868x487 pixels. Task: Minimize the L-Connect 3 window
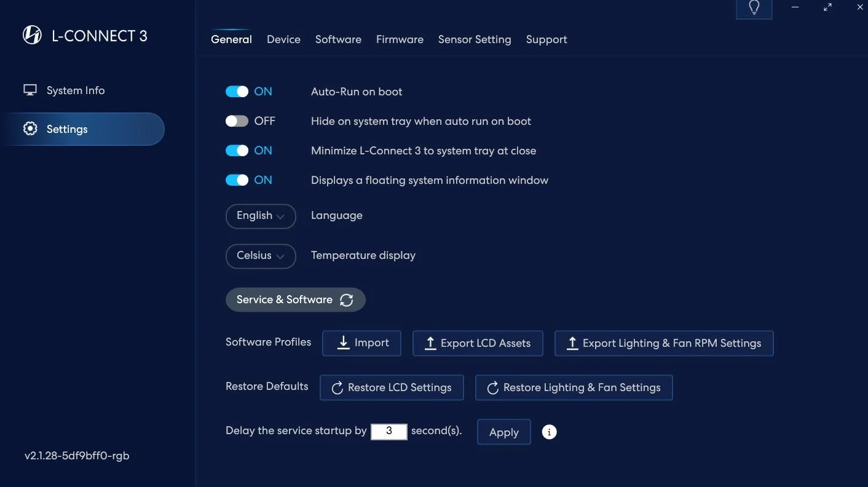[x=795, y=7]
